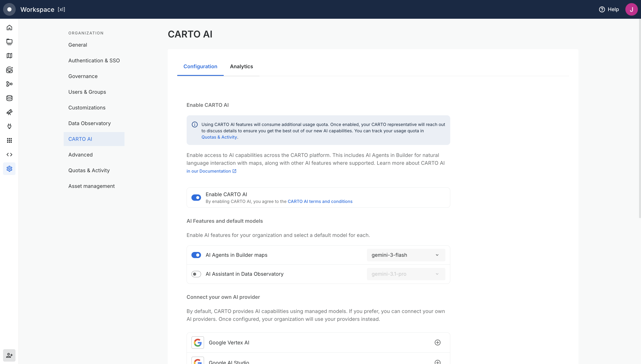Enable AI Assistant in Data Observatory toggle
The height and width of the screenshot is (364, 641).
pyautogui.click(x=196, y=274)
